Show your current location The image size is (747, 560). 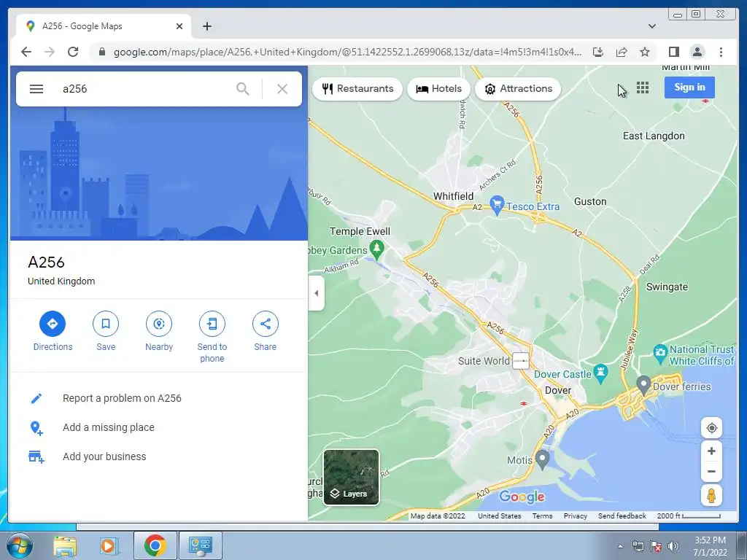pyautogui.click(x=712, y=427)
